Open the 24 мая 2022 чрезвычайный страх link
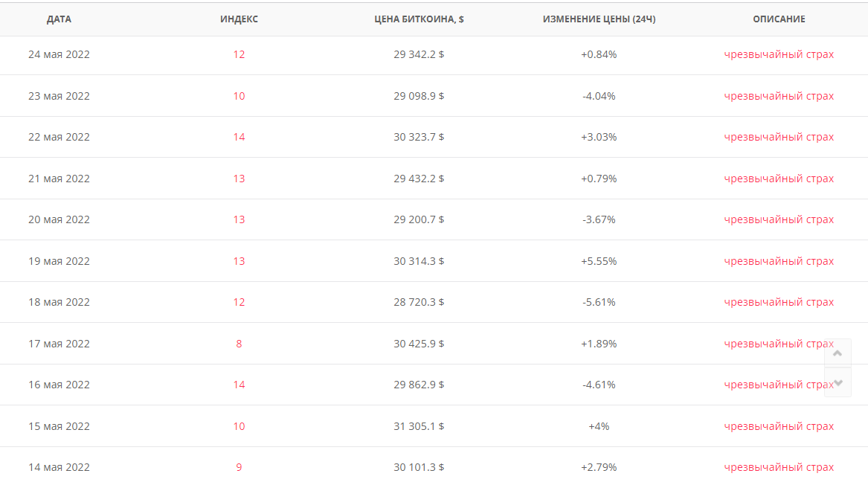Screen dimensions: 868x485 tap(779, 54)
